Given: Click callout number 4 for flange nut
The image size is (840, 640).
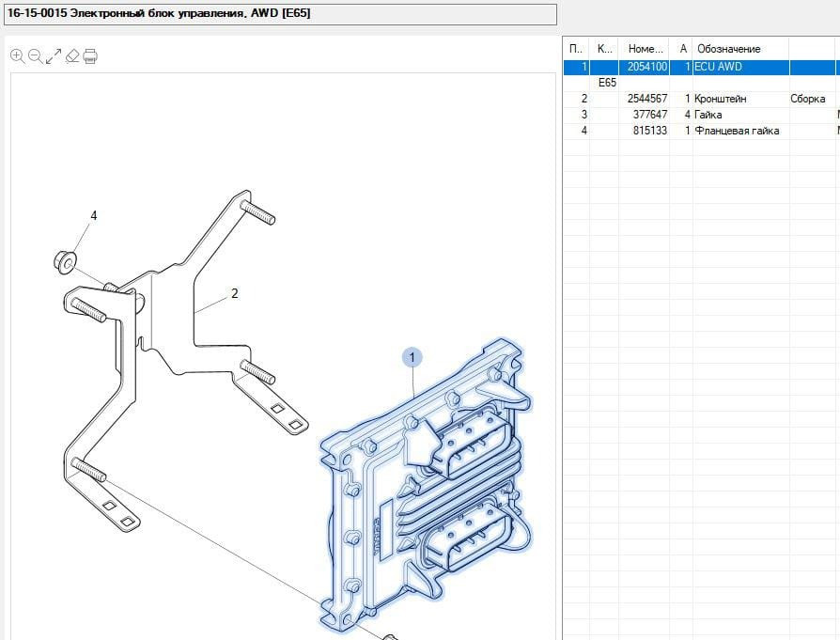Looking at the screenshot, I should (x=93, y=215).
